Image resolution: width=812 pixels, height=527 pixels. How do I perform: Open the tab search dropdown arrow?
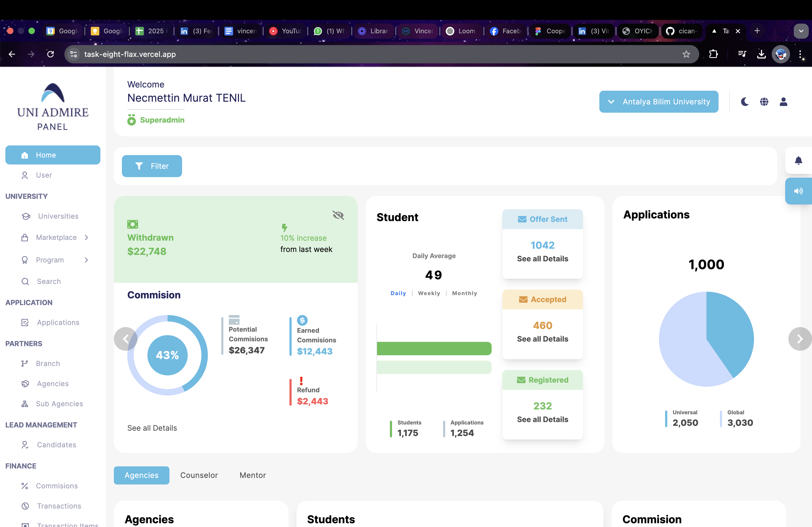801,31
